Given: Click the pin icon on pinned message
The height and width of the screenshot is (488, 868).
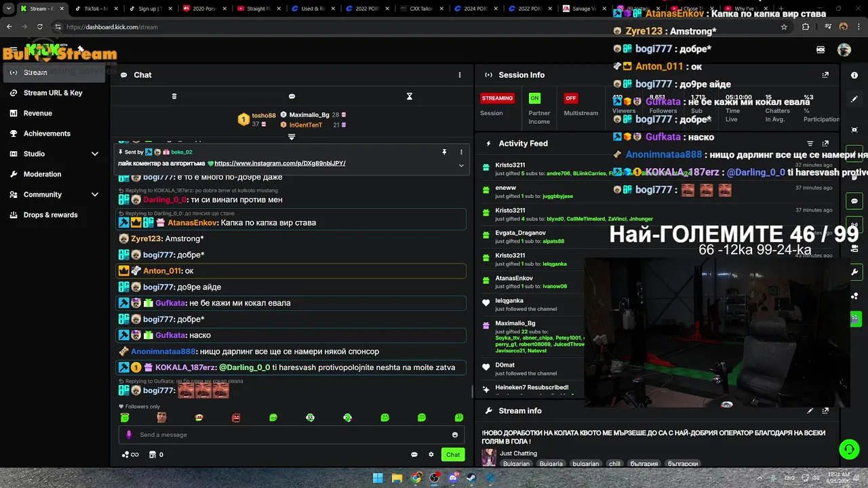Looking at the screenshot, I should tap(444, 152).
